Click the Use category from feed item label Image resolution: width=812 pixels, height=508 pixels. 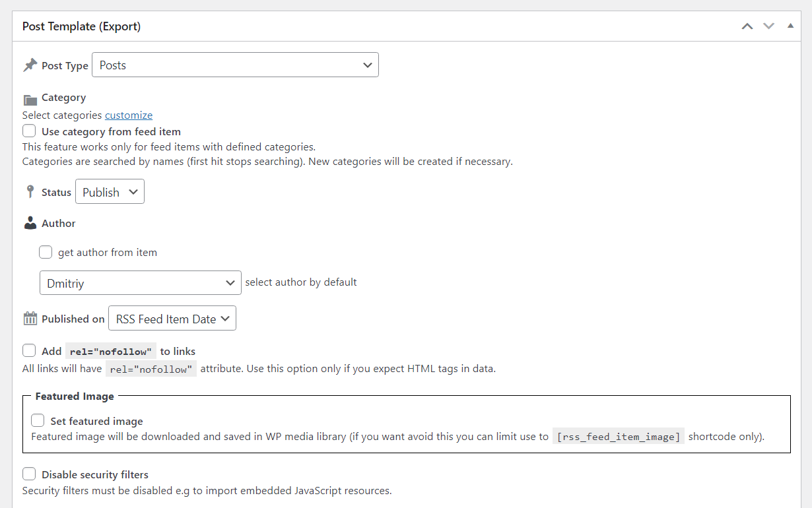coord(111,131)
